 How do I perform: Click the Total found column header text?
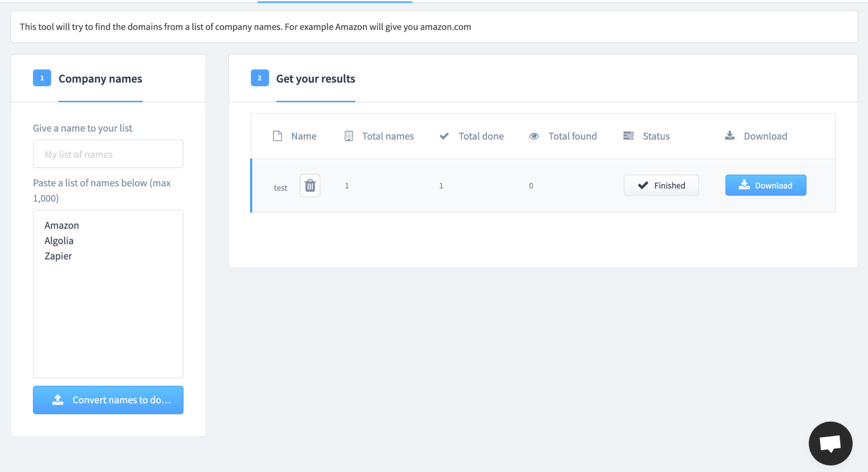coord(572,136)
